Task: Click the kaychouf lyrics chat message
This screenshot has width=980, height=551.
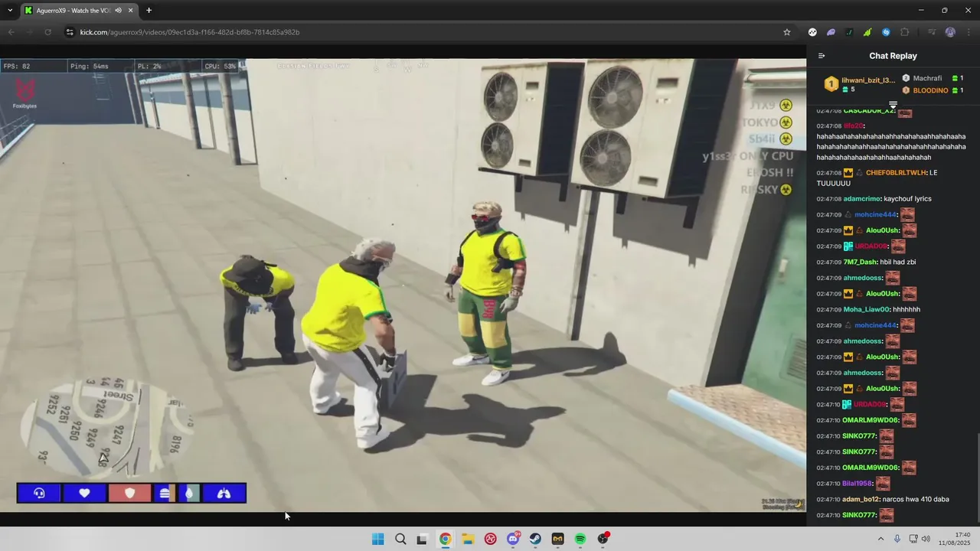Action: pyautogui.click(x=907, y=199)
